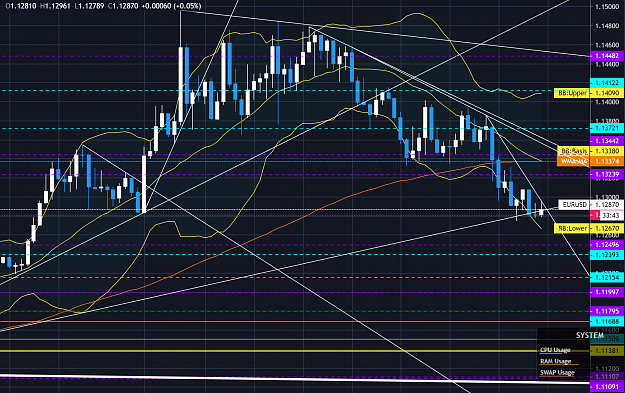
Task: Click the BB:Upper indicator label
Action: [x=572, y=93]
